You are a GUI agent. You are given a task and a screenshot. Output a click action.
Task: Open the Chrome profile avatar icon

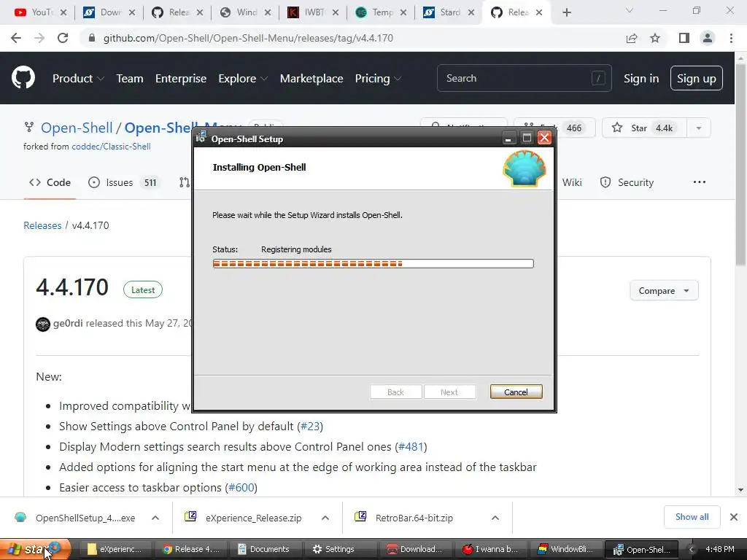[708, 38]
